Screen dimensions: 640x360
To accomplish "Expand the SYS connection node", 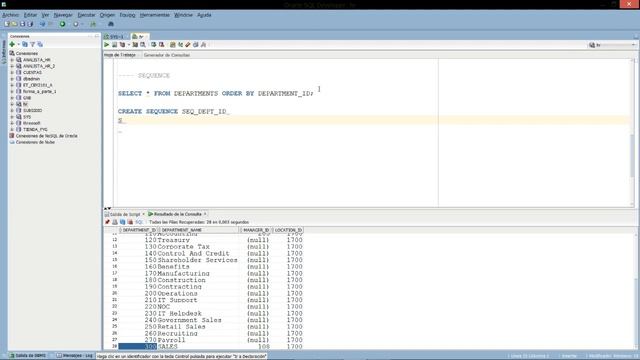I will (12, 117).
